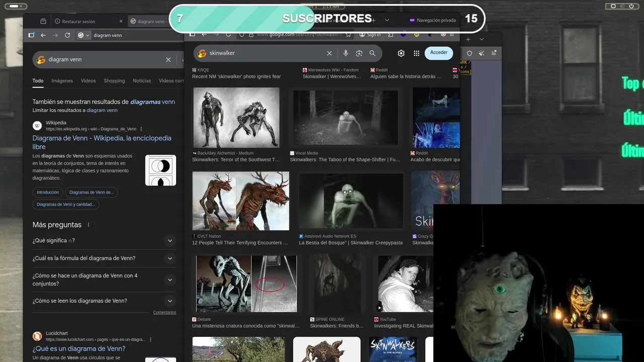Click the display icon in system tray
This screenshot has width=644, height=362.
(613, 6)
